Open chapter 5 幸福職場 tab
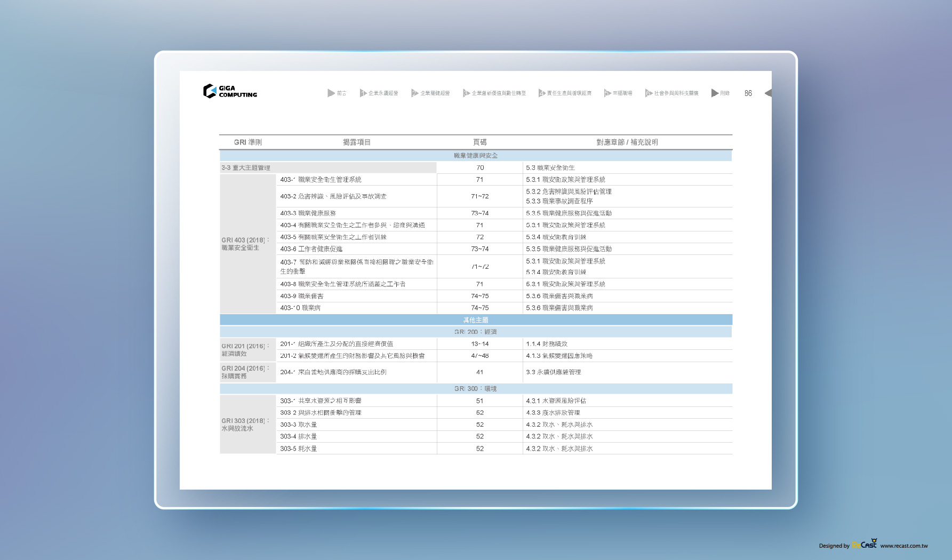This screenshot has width=952, height=560. click(618, 93)
